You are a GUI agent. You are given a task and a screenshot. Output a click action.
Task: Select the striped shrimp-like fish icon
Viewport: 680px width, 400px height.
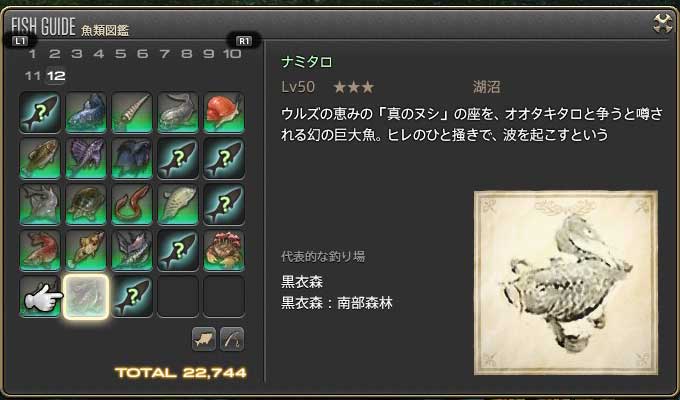tap(132, 112)
